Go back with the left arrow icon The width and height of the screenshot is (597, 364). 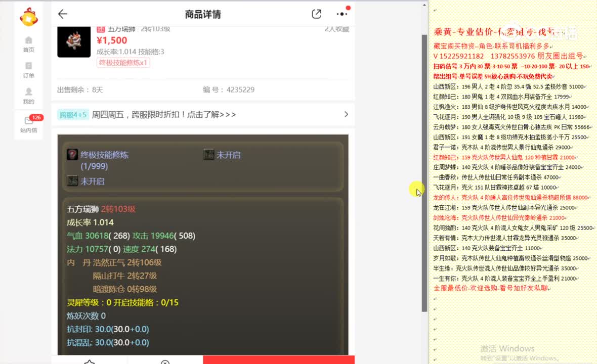pyautogui.click(x=62, y=14)
